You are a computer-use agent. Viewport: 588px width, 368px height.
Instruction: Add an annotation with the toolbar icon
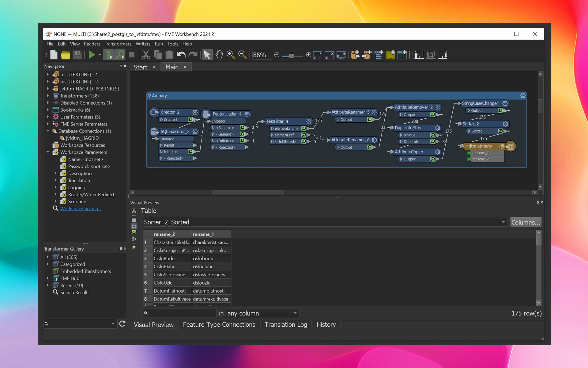tap(402, 55)
